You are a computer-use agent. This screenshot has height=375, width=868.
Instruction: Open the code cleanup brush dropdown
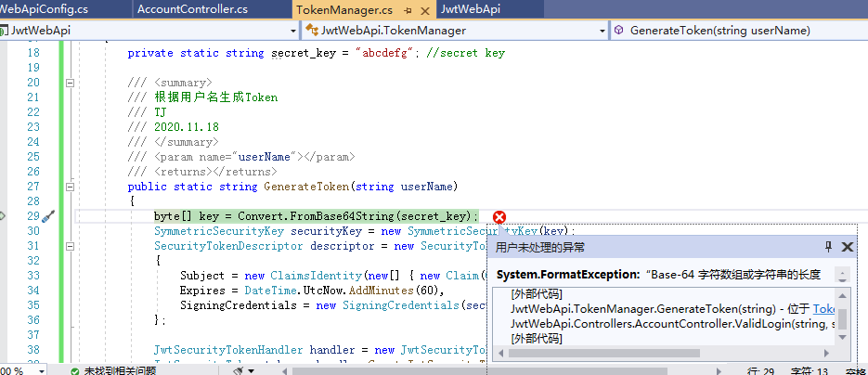[x=251, y=370]
